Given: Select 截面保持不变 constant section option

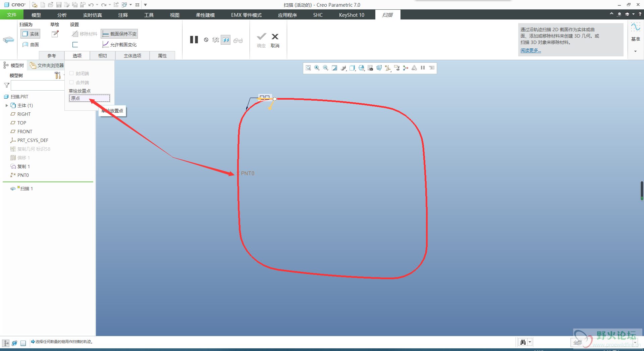Looking at the screenshot, I should (119, 34).
